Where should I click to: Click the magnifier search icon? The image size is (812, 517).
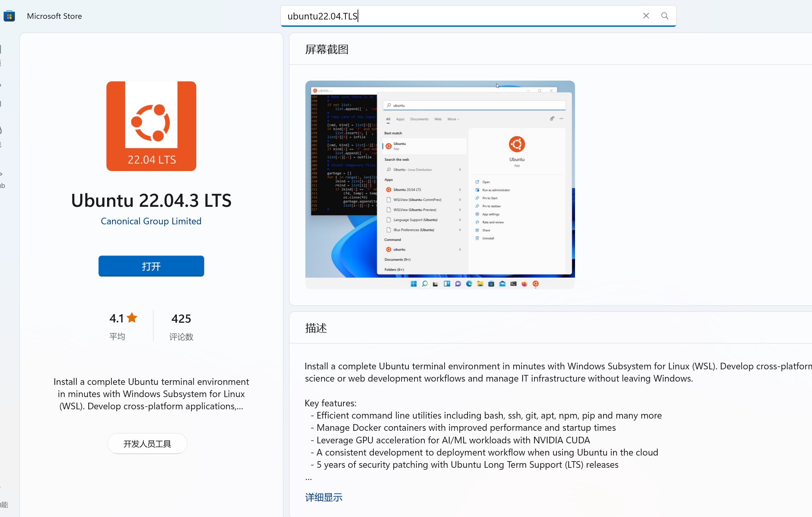click(665, 16)
